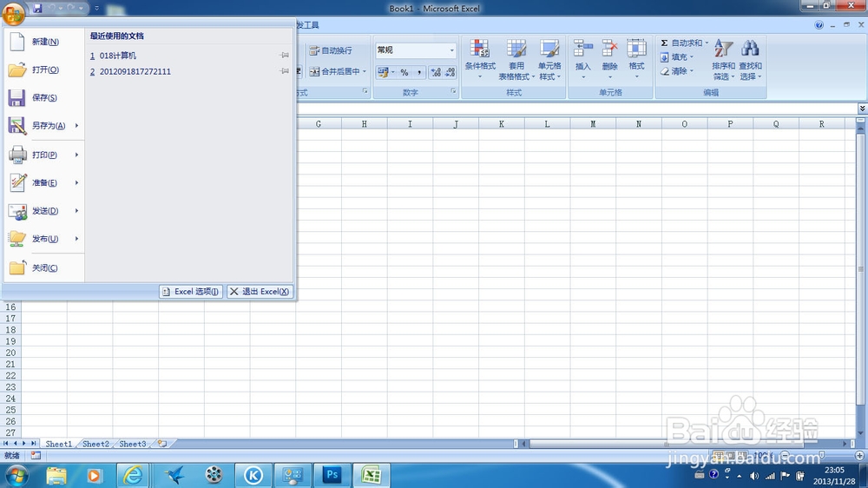Click the Office button orb
The width and height of the screenshot is (868, 488).
pos(13,13)
